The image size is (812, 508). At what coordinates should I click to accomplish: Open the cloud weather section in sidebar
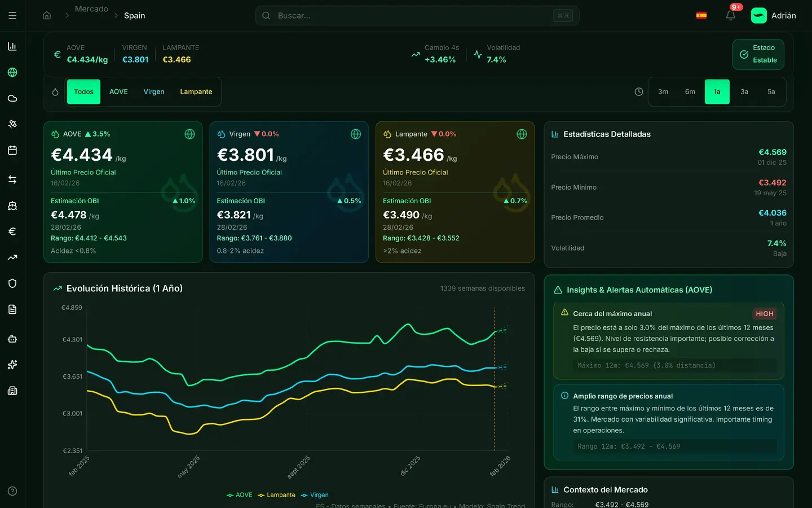point(12,98)
